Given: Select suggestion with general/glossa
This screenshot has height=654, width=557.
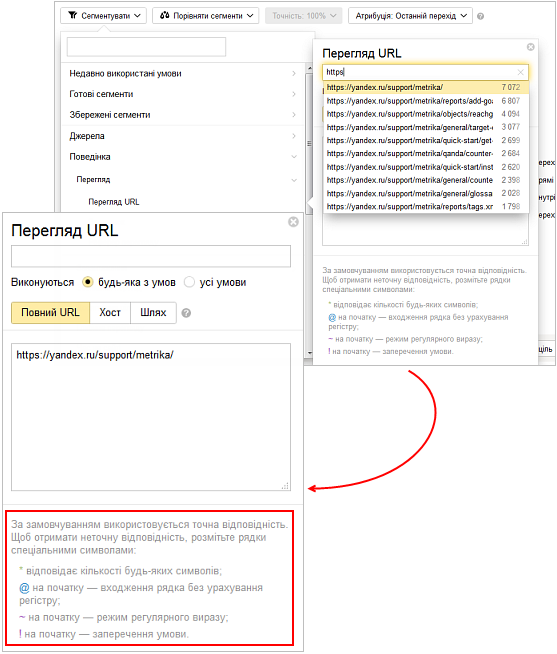Looking at the screenshot, I should pyautogui.click(x=426, y=193).
